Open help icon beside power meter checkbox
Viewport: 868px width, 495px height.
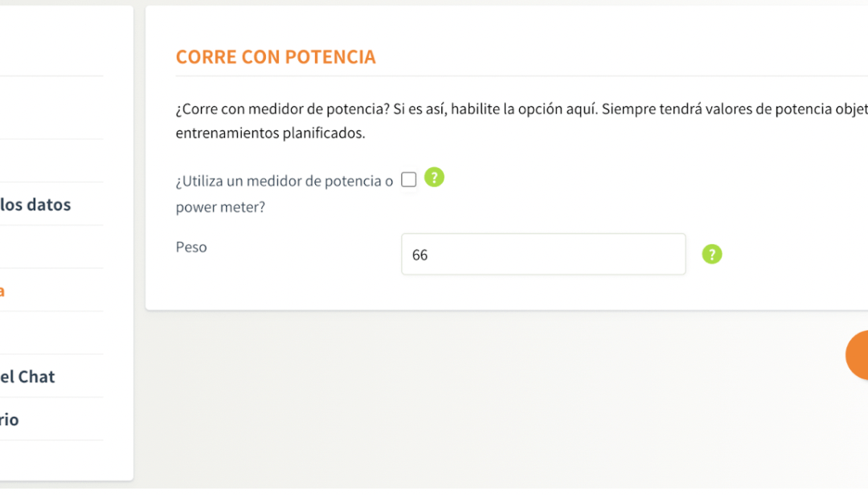[434, 178]
